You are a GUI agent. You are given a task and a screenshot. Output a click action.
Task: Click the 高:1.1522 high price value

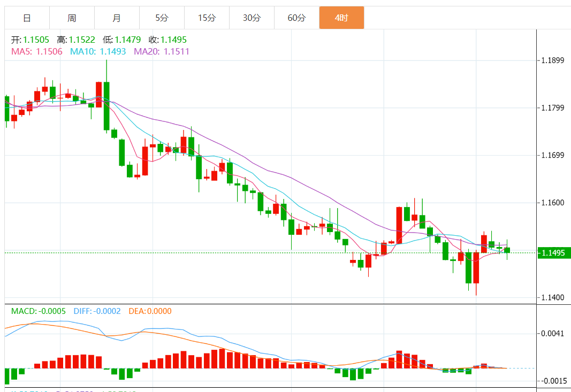[x=76, y=40]
